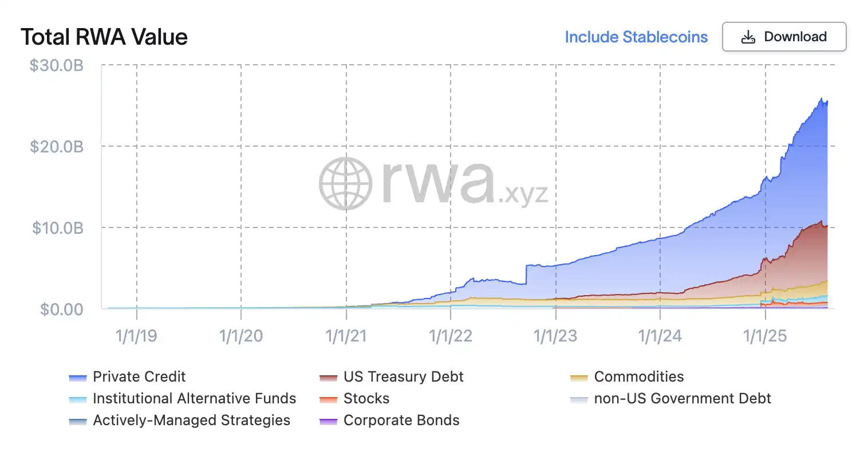This screenshot has height=471, width=868.
Task: Click the Institutional Alternative Funds swatch
Action: [x=77, y=399]
